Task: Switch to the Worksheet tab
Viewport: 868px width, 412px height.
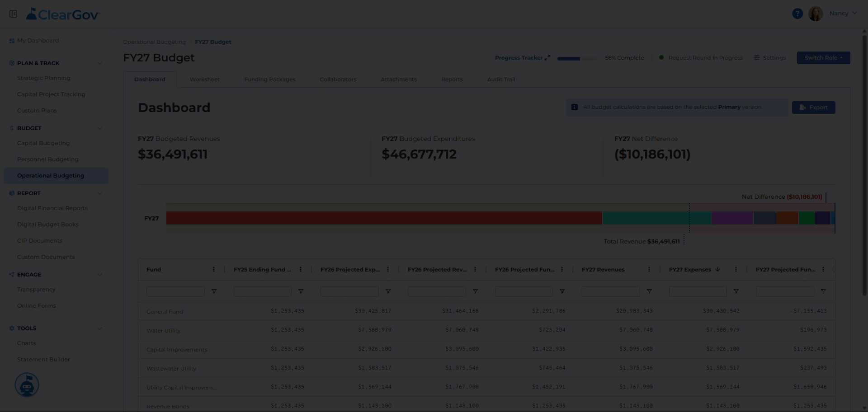Action: [x=205, y=80]
